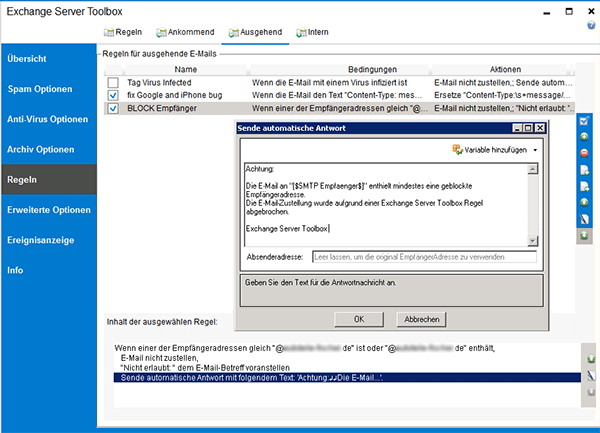Open Erweiterte Optionen in the sidebar

49,210
